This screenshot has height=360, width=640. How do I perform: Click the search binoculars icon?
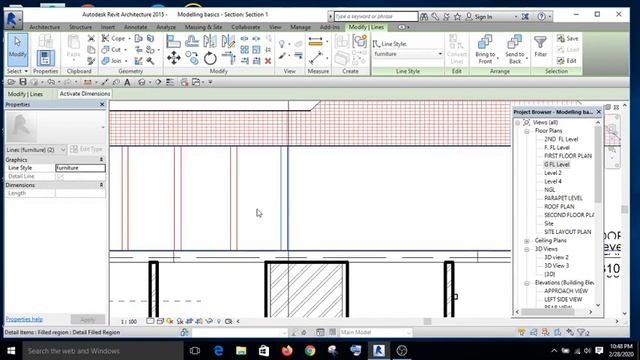click(x=424, y=16)
